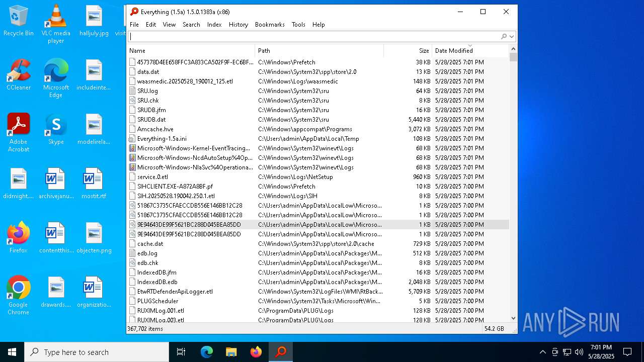
Task: Select the SRUDB.jfm file row
Action: (317, 110)
